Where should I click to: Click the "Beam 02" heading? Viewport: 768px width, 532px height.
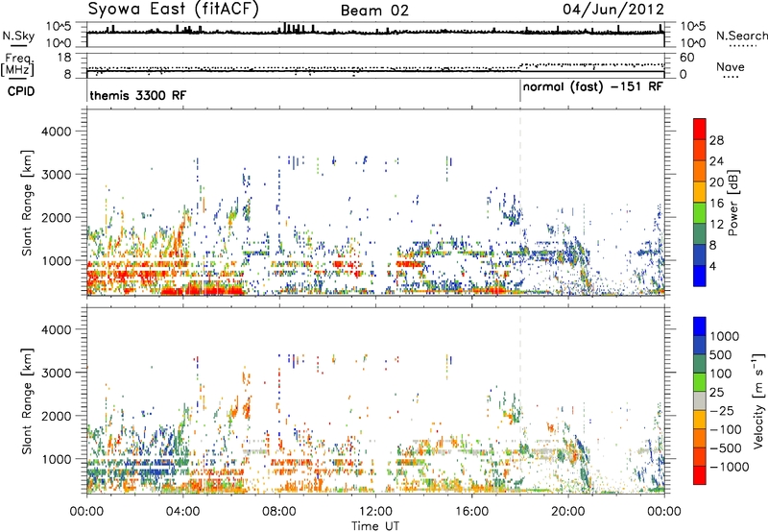[374, 11]
